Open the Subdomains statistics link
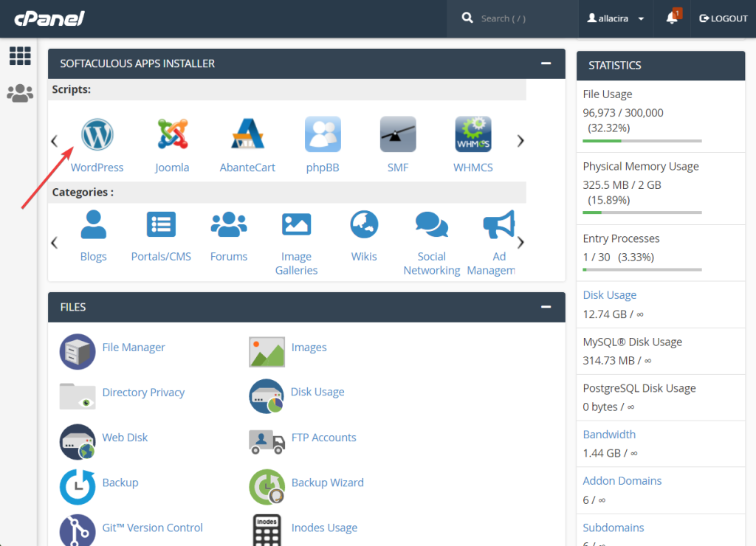 614,528
